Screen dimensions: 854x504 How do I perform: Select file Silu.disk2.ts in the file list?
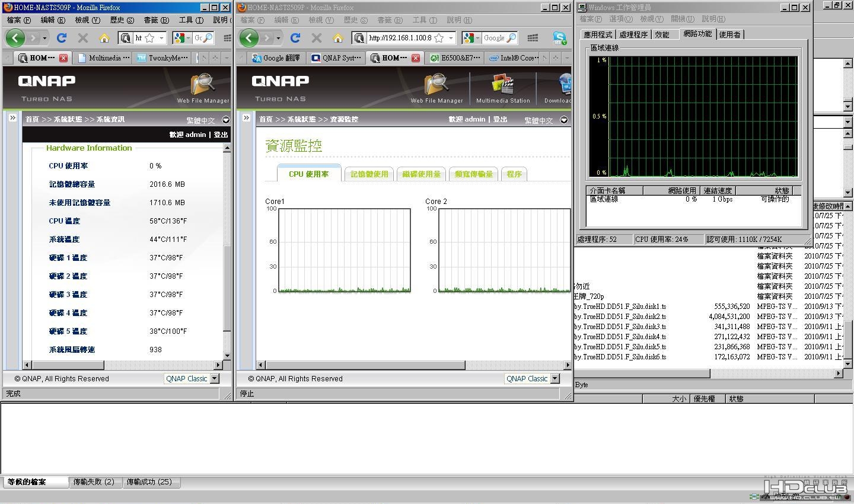[x=620, y=317]
